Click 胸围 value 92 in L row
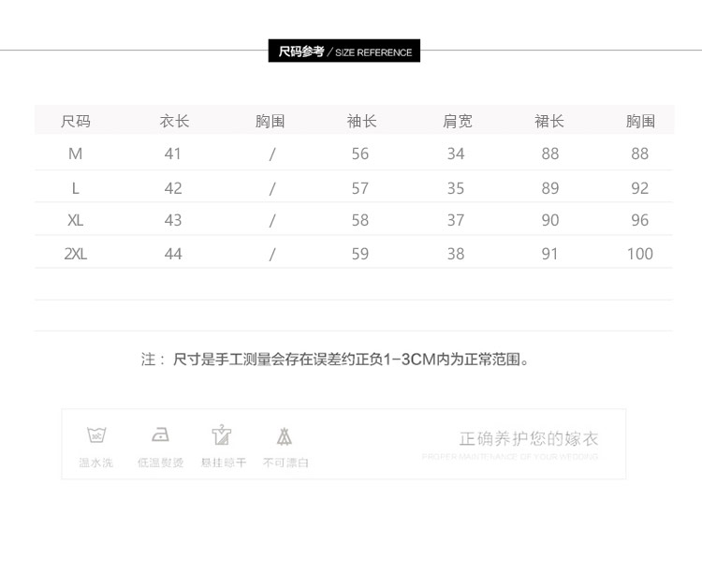Image resolution: width=702 pixels, height=588 pixels. (x=640, y=188)
